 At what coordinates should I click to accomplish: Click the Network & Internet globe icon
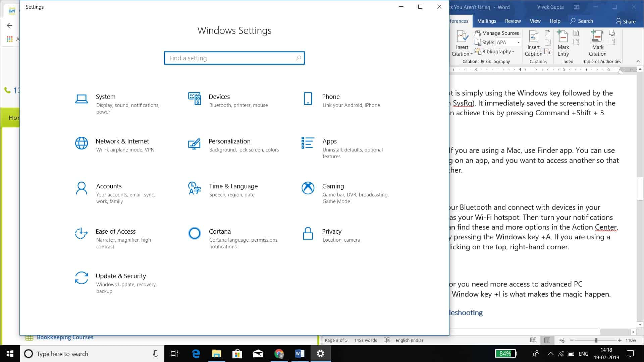pyautogui.click(x=82, y=143)
